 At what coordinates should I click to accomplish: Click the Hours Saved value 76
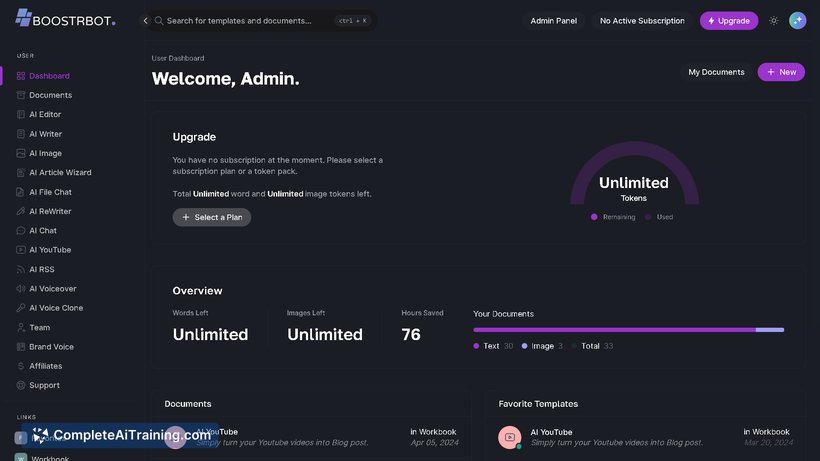tap(411, 335)
